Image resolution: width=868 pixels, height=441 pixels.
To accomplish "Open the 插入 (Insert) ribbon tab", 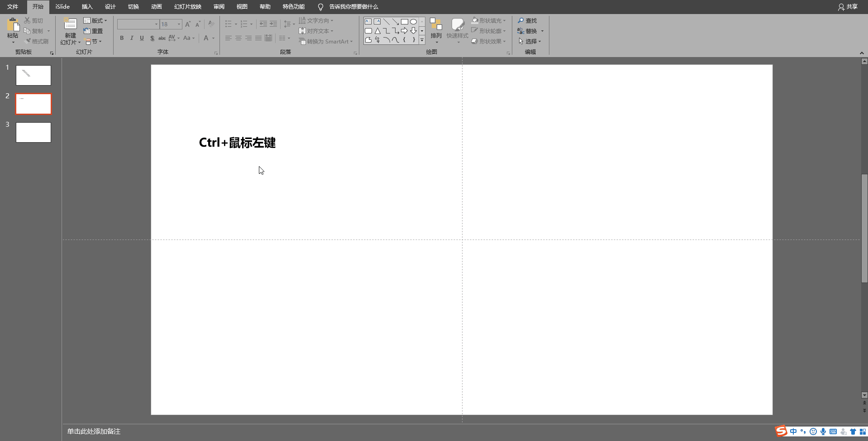I will tap(87, 7).
